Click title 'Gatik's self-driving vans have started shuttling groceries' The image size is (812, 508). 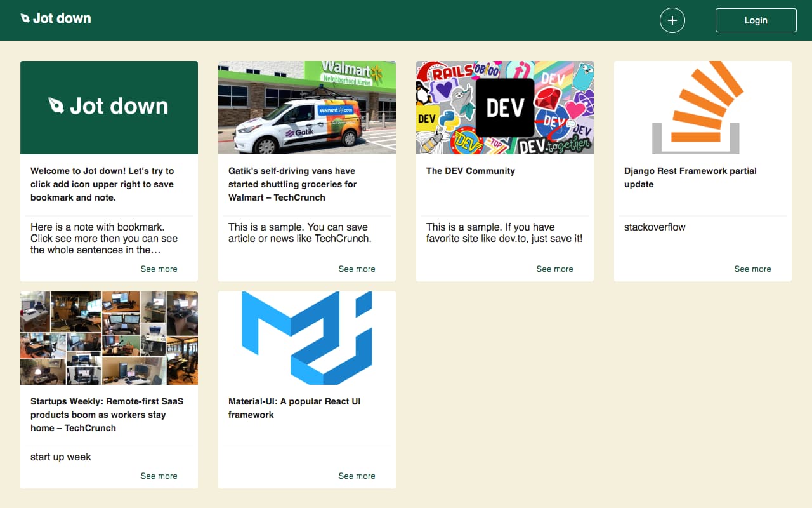(x=293, y=184)
